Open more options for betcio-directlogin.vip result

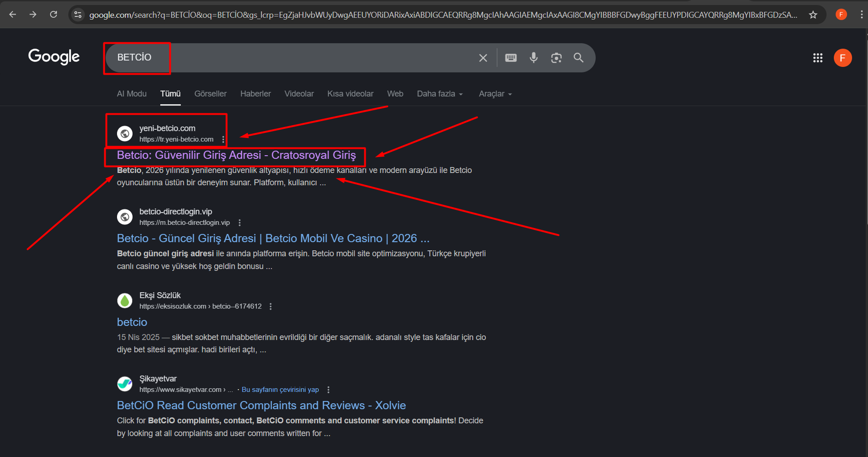coord(240,223)
